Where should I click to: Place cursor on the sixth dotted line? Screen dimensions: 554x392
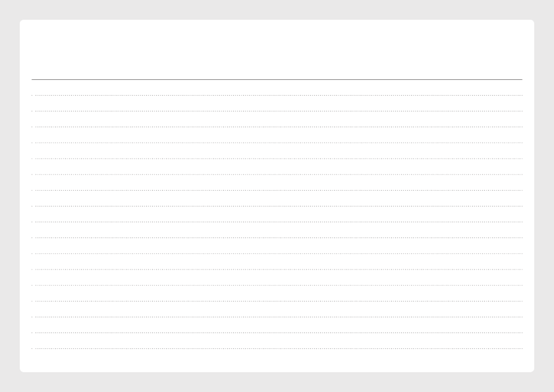pos(277,174)
